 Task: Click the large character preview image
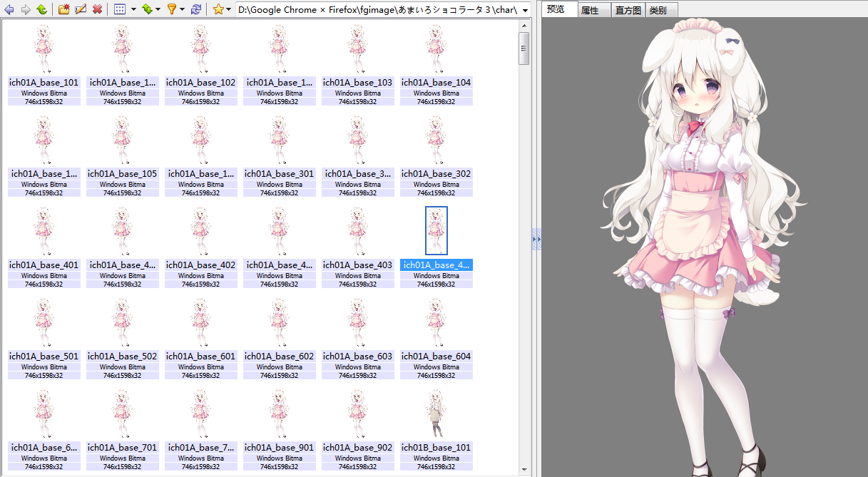click(x=705, y=247)
